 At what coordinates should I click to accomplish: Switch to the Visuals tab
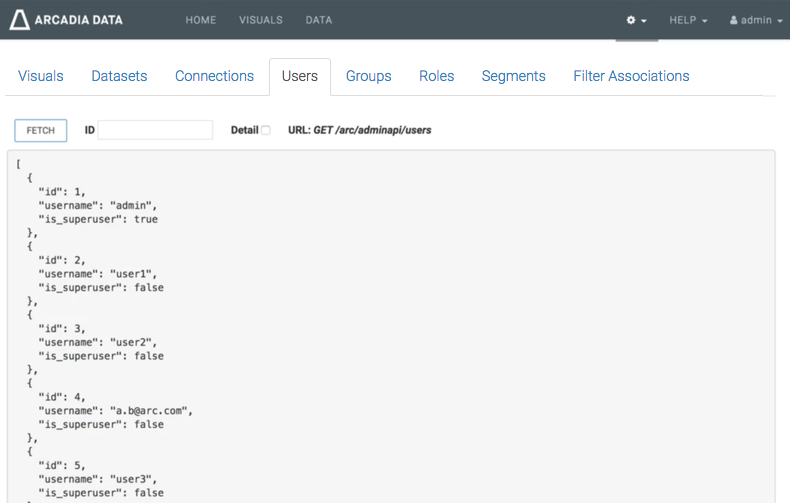coord(41,76)
